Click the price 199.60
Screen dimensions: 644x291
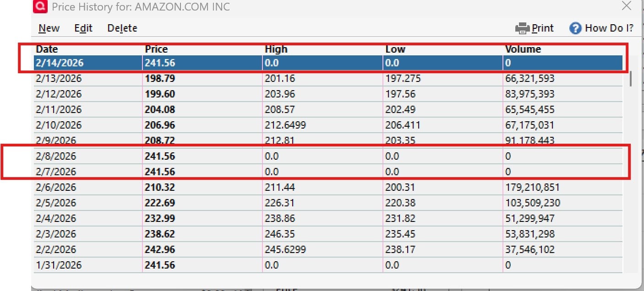point(160,94)
